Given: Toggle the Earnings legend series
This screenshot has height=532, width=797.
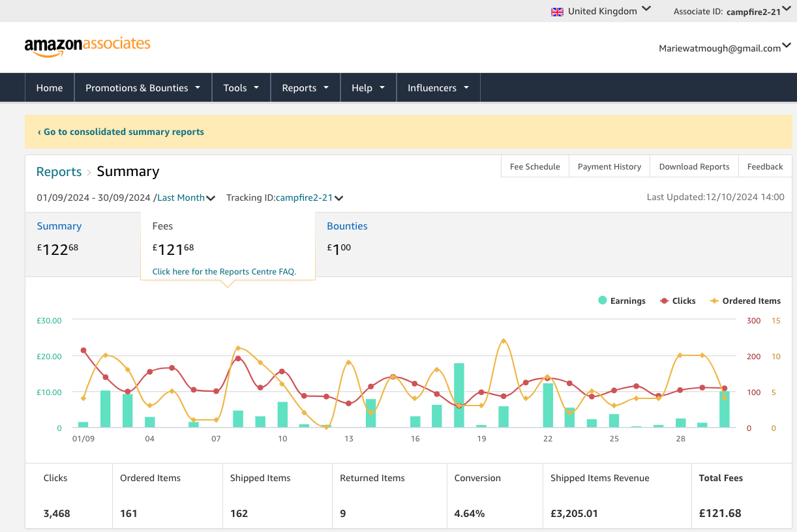Looking at the screenshot, I should pos(622,301).
